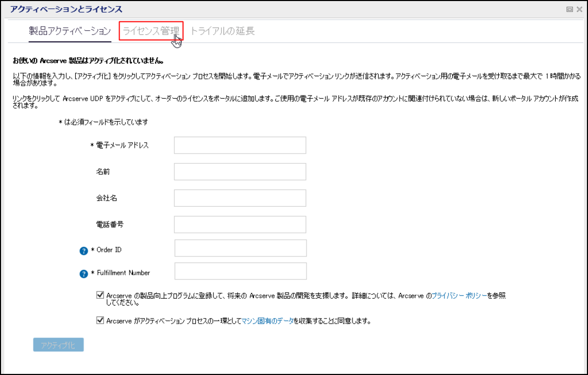
Task: Open the help icon beside Order ID
Action: tap(84, 251)
